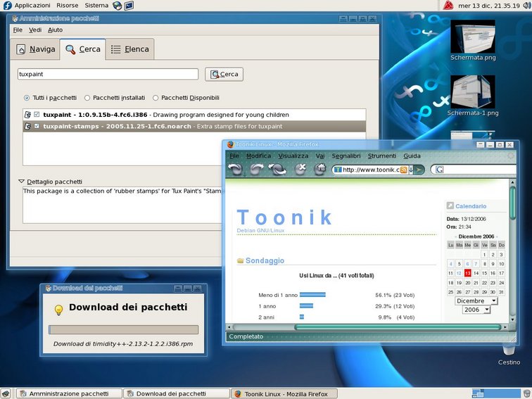Switch to the Elenca tab

pyautogui.click(x=130, y=49)
